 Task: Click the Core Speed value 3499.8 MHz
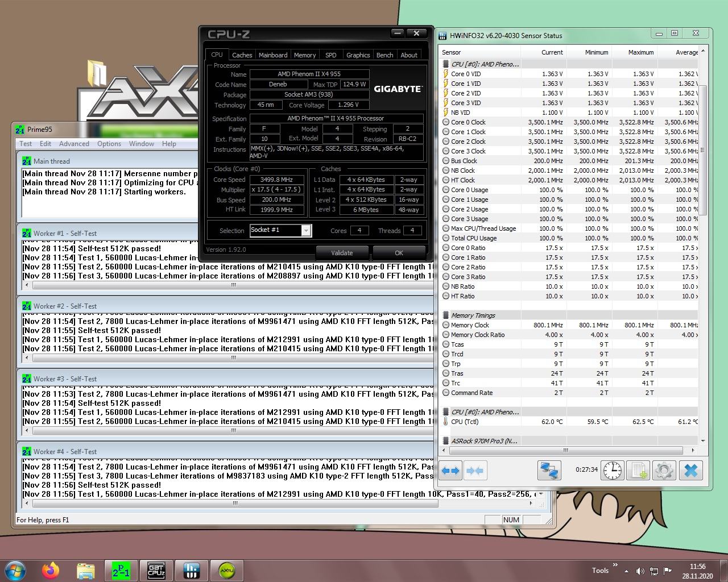[x=277, y=180]
